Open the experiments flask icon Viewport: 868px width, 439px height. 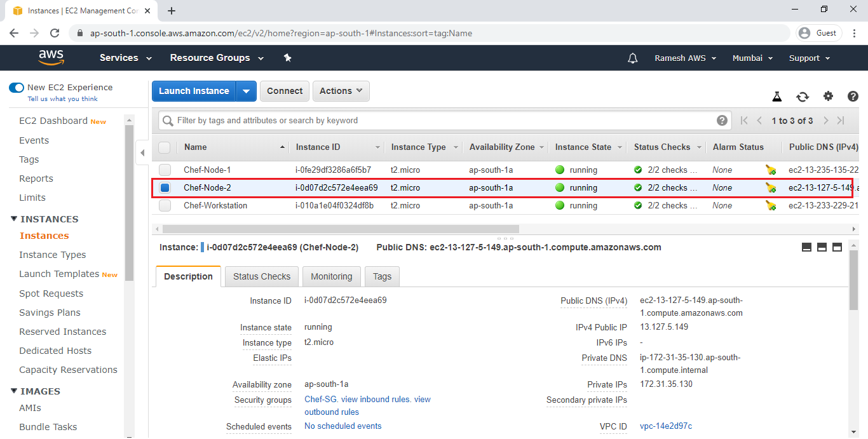(x=776, y=97)
